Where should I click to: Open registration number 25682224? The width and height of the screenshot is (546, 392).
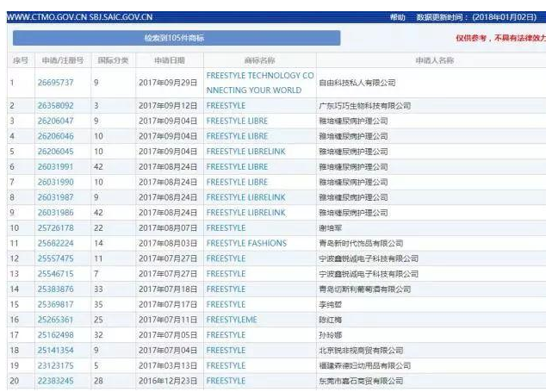click(x=55, y=243)
